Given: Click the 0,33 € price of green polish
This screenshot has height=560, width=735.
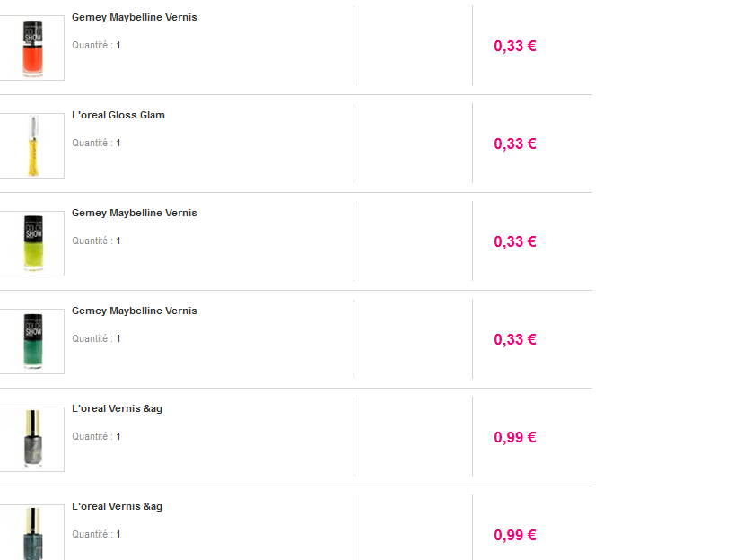Looking at the screenshot, I should 515,339.
